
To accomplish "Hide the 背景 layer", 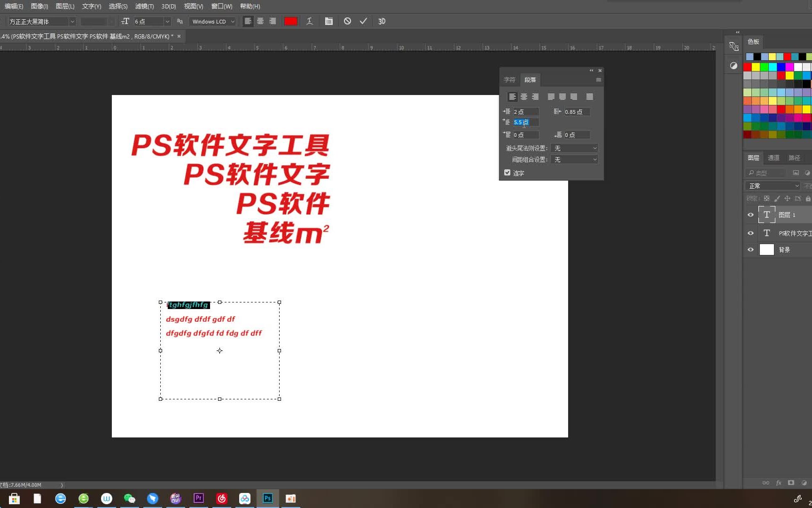I will (x=750, y=249).
